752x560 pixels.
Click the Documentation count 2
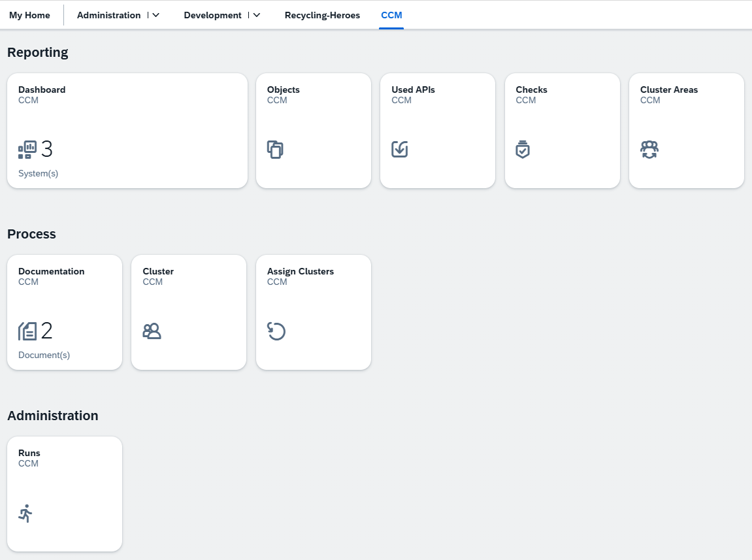pyautogui.click(x=46, y=331)
